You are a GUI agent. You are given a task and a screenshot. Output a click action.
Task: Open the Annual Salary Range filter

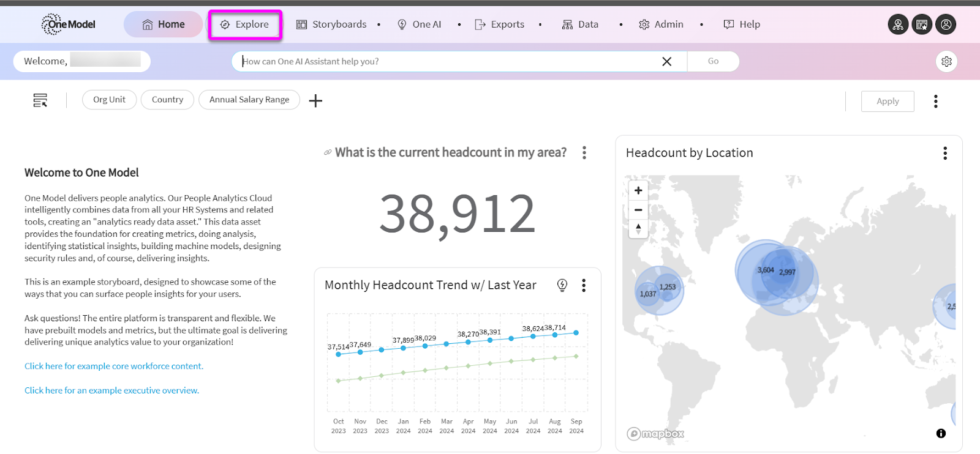tap(249, 100)
